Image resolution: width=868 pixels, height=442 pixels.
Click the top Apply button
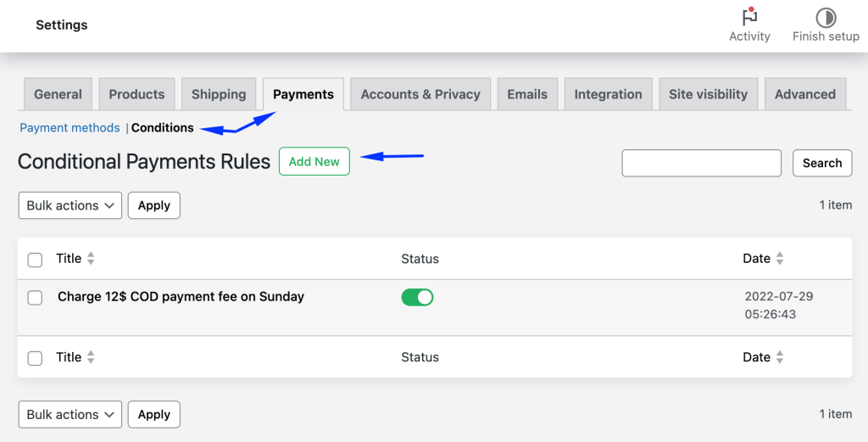click(154, 205)
